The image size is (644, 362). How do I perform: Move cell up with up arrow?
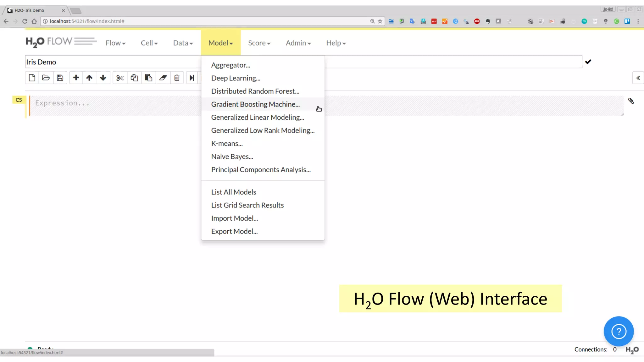coord(89,78)
